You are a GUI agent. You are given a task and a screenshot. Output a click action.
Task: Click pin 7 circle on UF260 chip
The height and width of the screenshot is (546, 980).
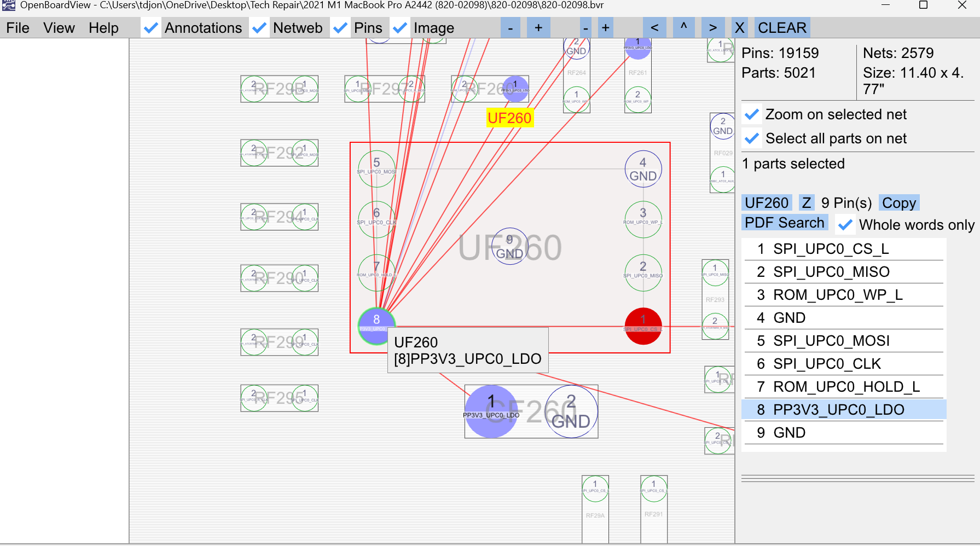(x=376, y=273)
